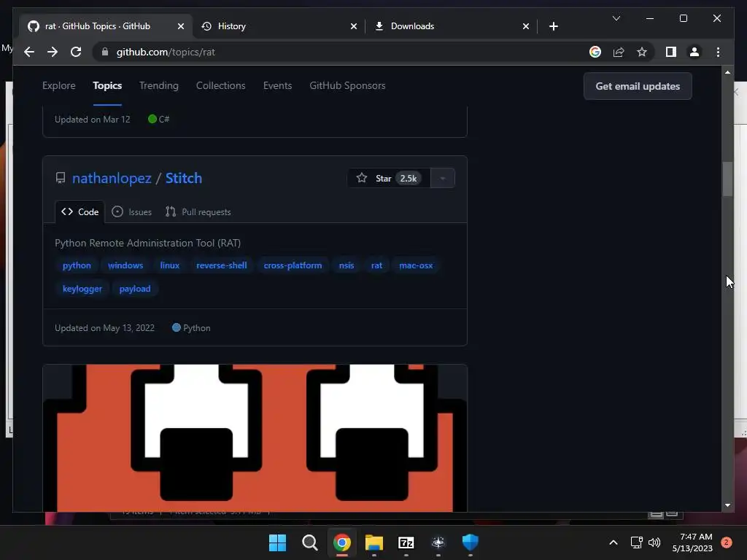The width and height of the screenshot is (747, 560).
Task: Open Pull requests tab of Stitch
Action: [198, 212]
